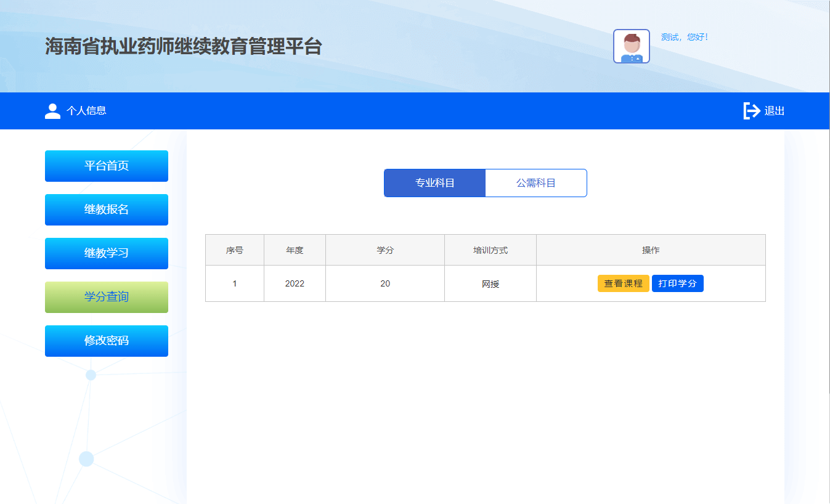The height and width of the screenshot is (504, 830).
Task: Click the 年度 column header
Action: 295,250
